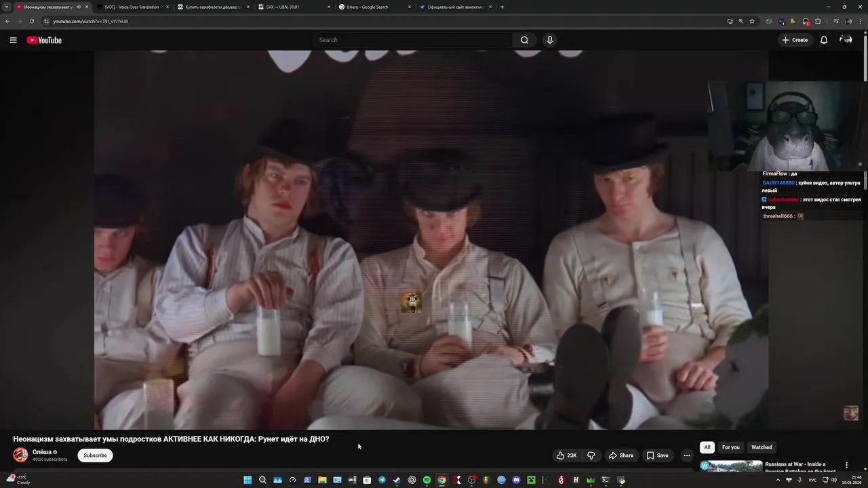The height and width of the screenshot is (488, 868).
Task: Open Chrome profile avatar in toolbar
Action: [x=848, y=21]
